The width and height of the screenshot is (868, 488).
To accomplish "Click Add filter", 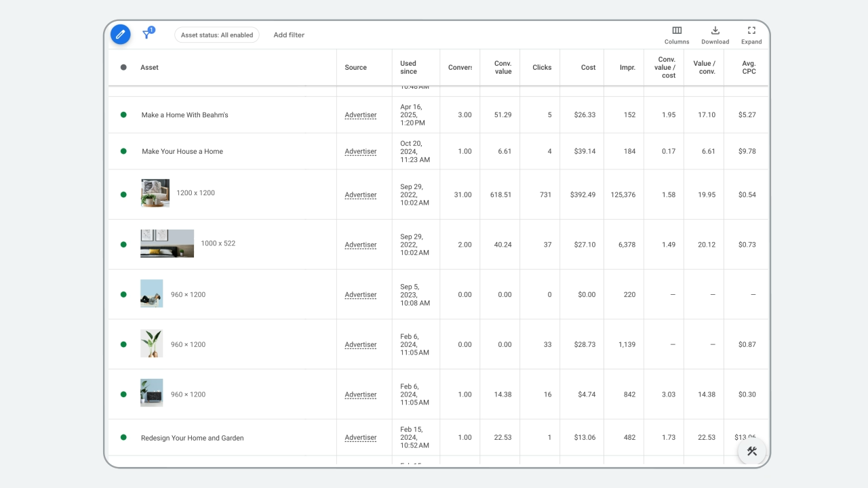I will 289,35.
